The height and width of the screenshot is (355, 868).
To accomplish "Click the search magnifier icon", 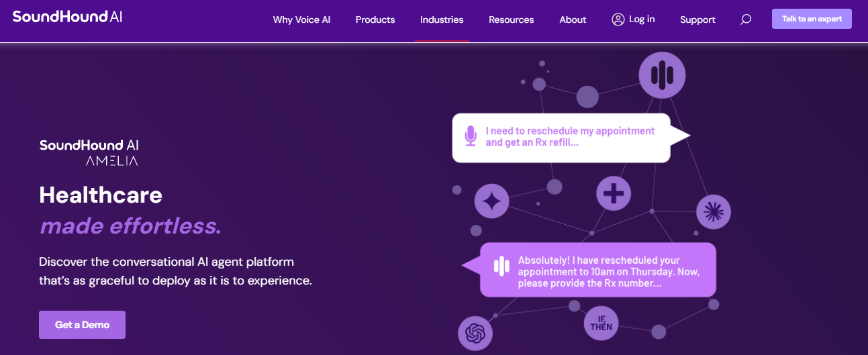I will (x=745, y=19).
